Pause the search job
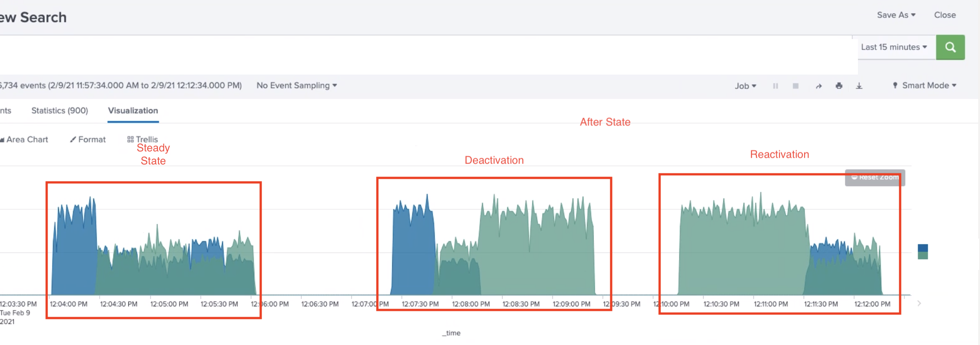 (x=775, y=86)
